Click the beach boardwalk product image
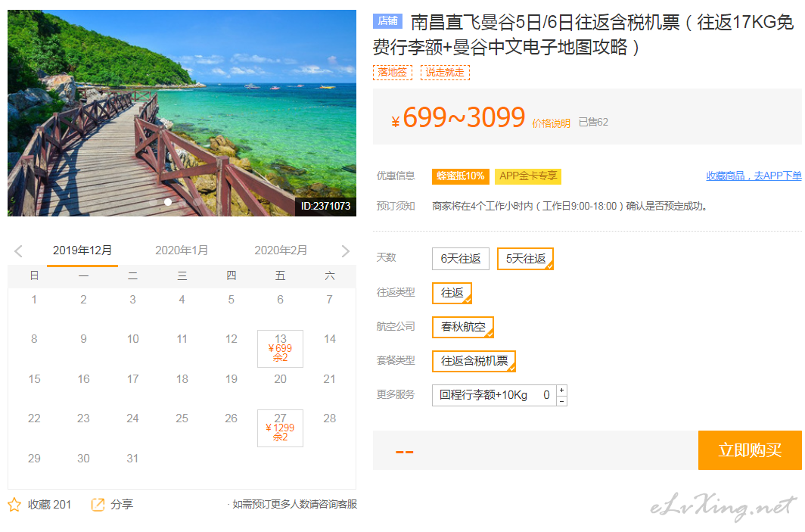The height and width of the screenshot is (532, 805). 182,113
